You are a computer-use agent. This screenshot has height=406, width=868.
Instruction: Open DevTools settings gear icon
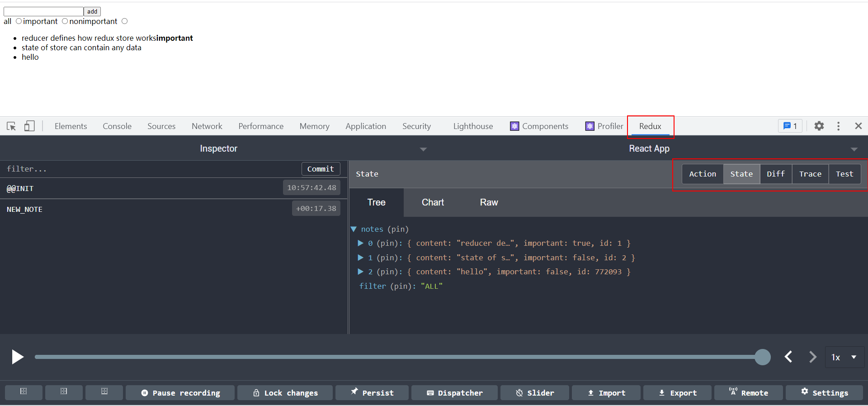pos(819,126)
